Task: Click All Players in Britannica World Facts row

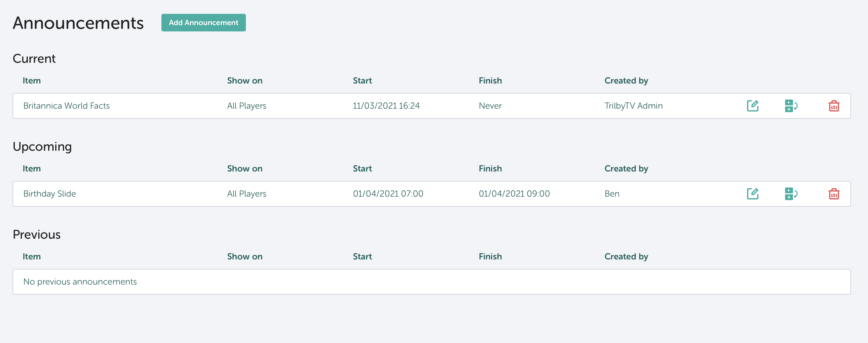Action: pyautogui.click(x=246, y=106)
